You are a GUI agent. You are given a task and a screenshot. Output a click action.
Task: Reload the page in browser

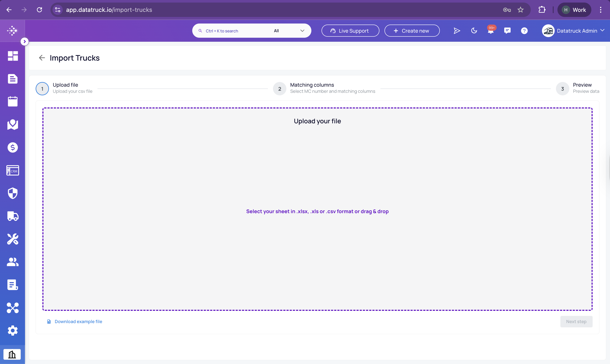(39, 10)
